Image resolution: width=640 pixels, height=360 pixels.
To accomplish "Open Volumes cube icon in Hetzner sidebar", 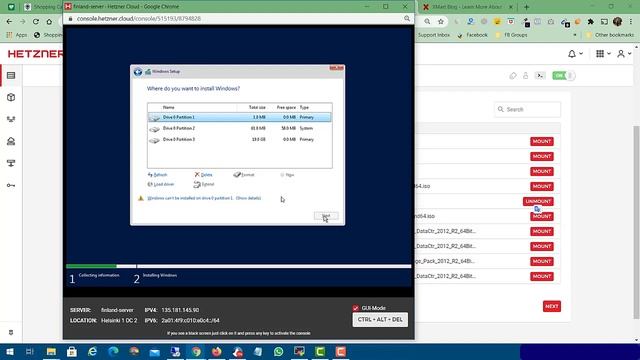I will coord(11,98).
